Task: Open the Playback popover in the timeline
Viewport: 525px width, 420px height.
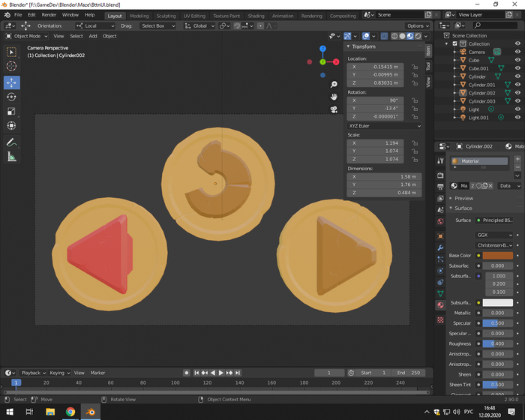Action: (x=32, y=373)
